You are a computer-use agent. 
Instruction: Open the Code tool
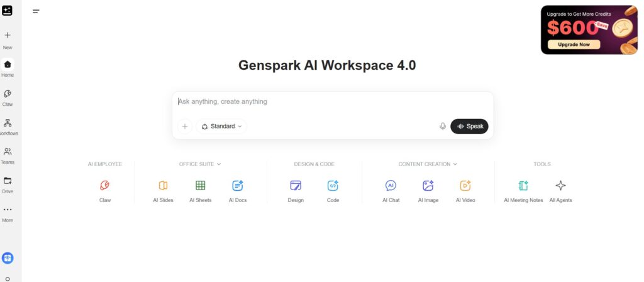tap(333, 191)
